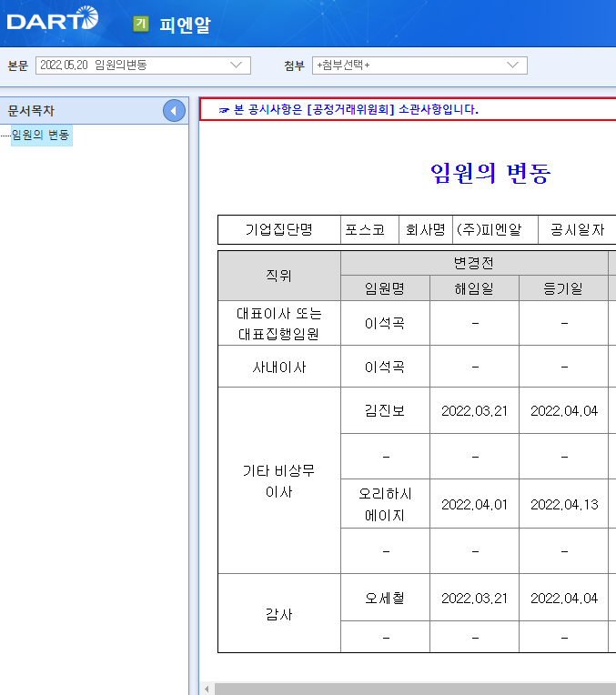
Task: Click the left arrow of horizontal scrollbar
Action: 207,689
